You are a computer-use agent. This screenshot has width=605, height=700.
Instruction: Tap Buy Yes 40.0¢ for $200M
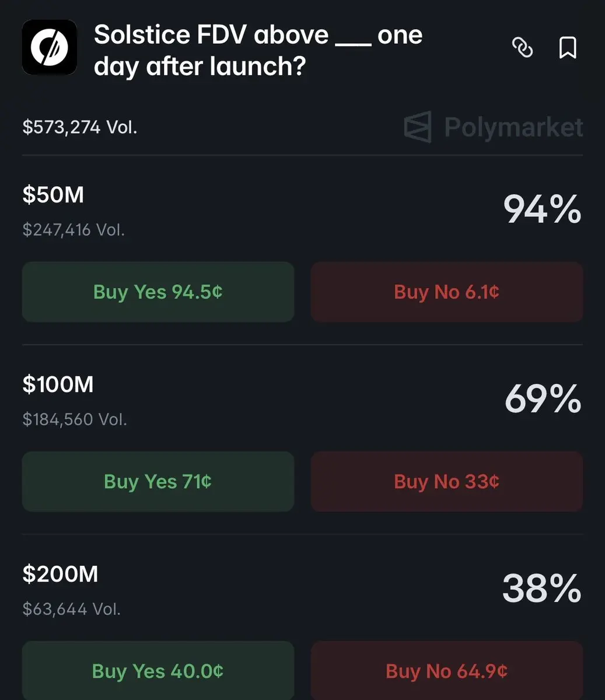coord(158,671)
